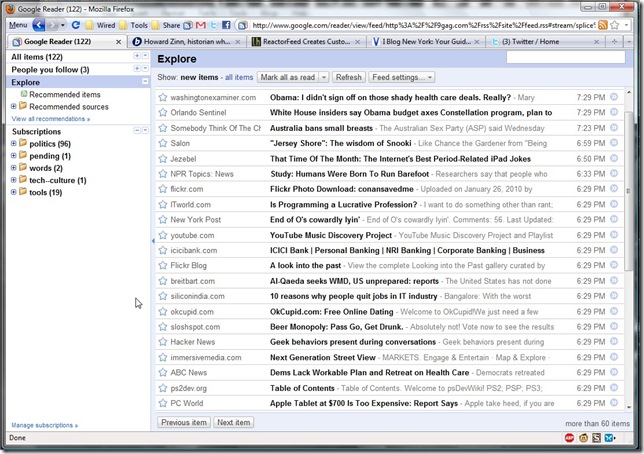Click the Refresh button
644x454 pixels.
click(349, 77)
